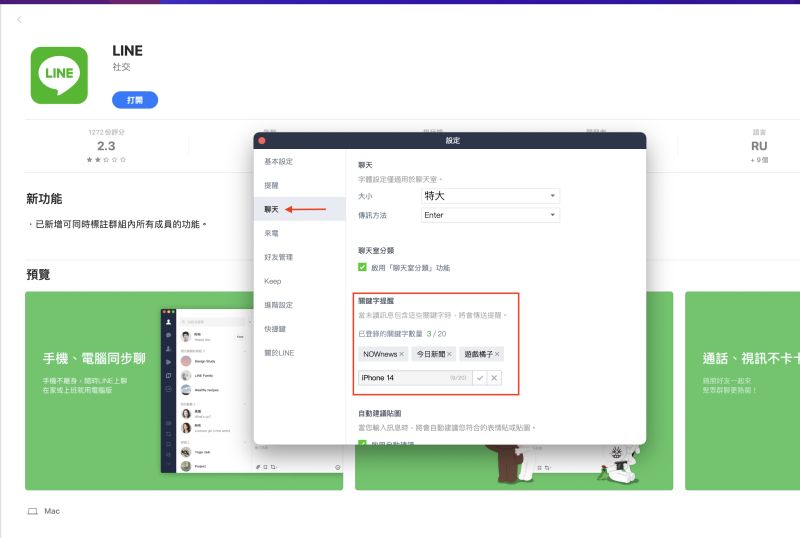This screenshot has width=800, height=538.
Task: Remove the NOWnews keyword tag
Action: click(x=402, y=354)
